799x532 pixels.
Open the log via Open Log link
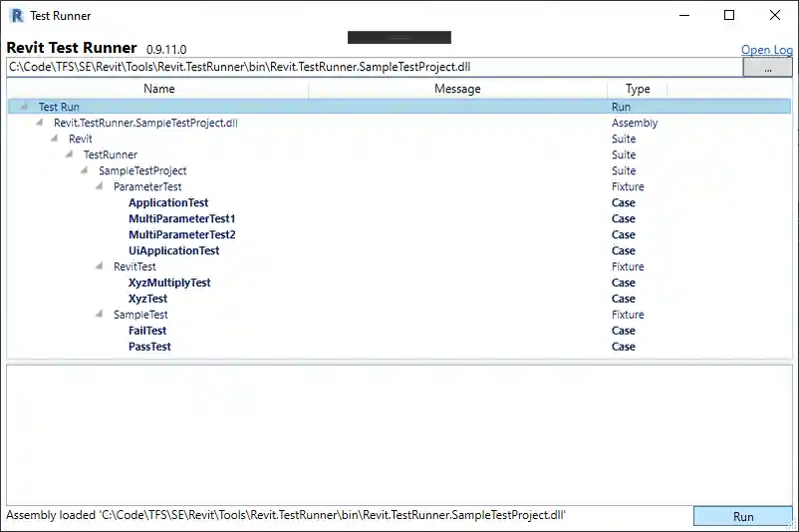pos(766,50)
